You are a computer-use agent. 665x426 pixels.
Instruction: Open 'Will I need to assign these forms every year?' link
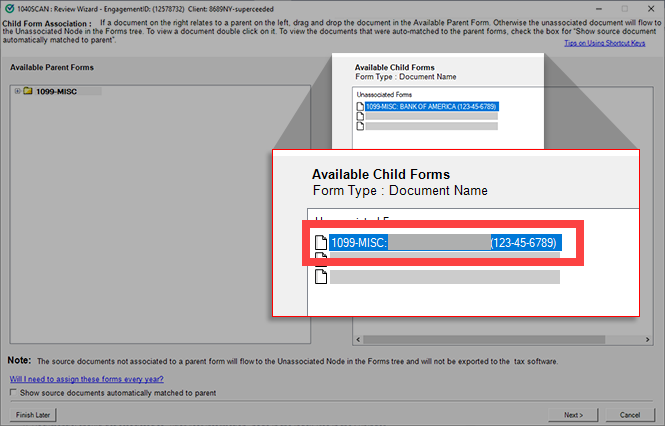(x=87, y=379)
